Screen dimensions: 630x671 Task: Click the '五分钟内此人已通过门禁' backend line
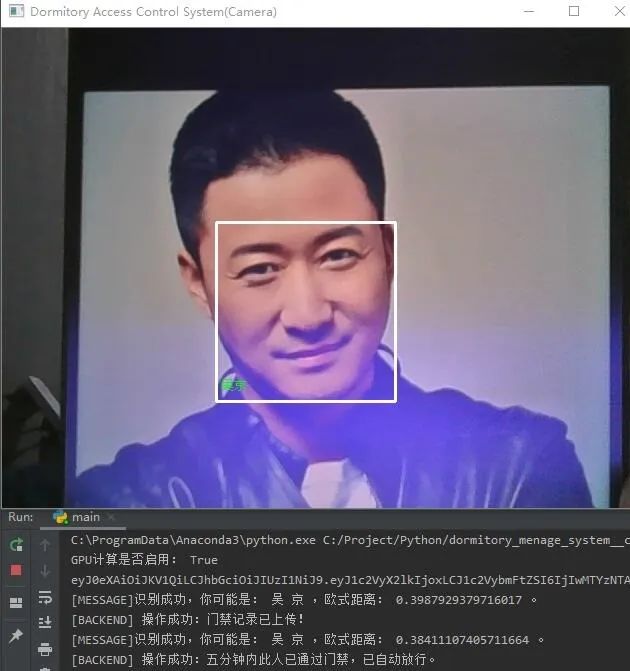[x=253, y=659]
